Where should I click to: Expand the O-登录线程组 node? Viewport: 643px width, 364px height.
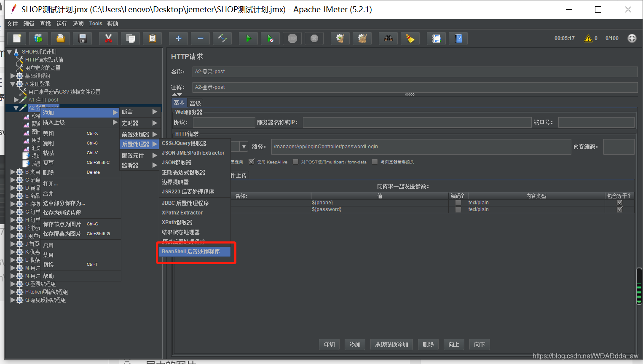[x=13, y=284]
